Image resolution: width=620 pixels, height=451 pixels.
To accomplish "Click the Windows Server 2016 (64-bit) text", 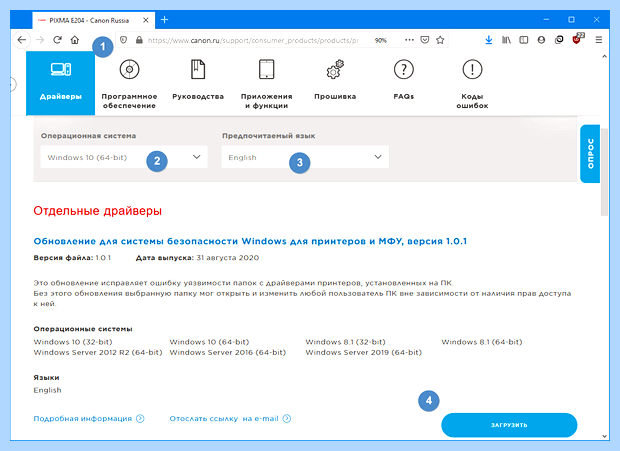I will (228, 352).
